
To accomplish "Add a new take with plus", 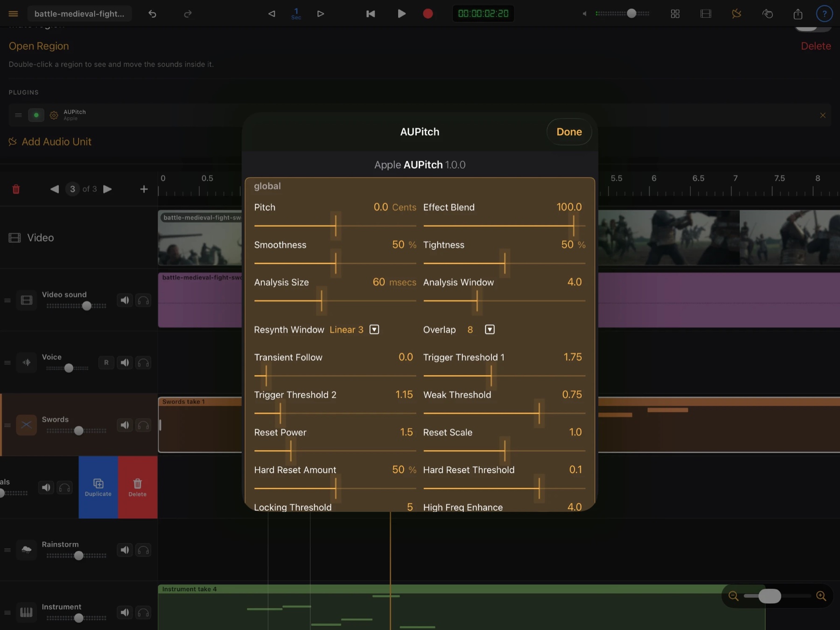I will (144, 189).
